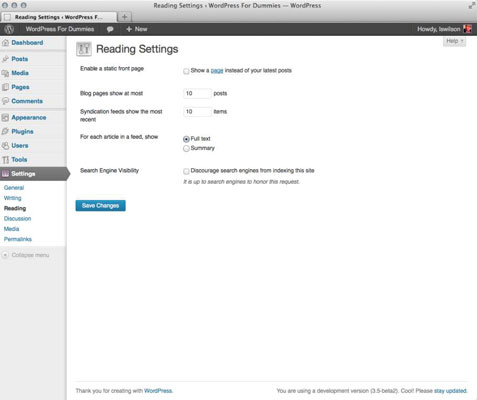The width and height of the screenshot is (477, 400).
Task: Open the Discussion settings submenu item
Action: coord(17,219)
